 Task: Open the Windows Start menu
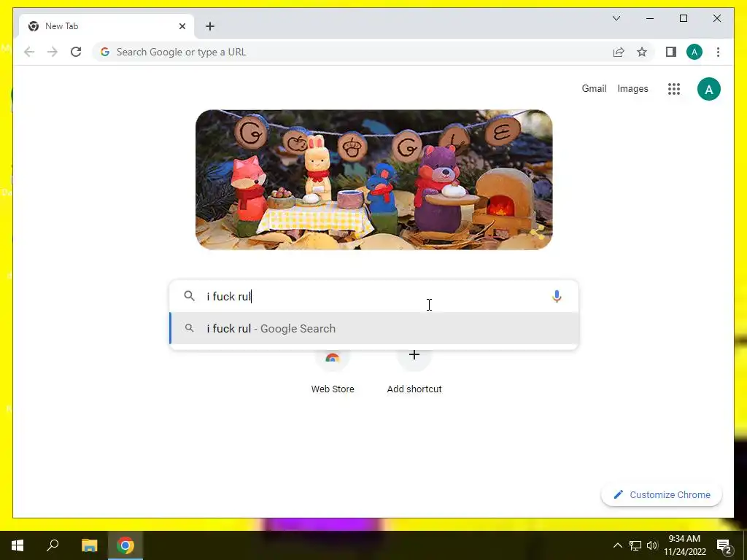coord(18,545)
